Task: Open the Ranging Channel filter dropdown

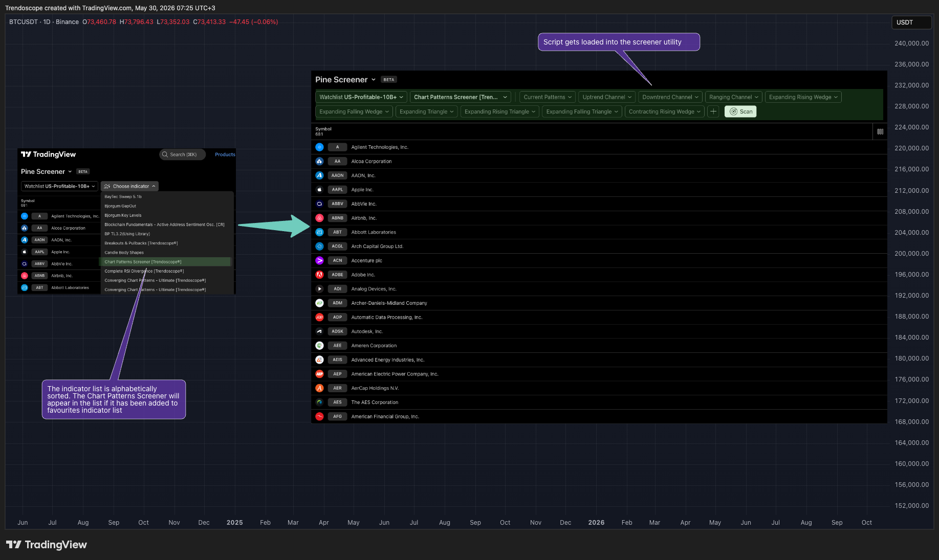Action: click(734, 97)
